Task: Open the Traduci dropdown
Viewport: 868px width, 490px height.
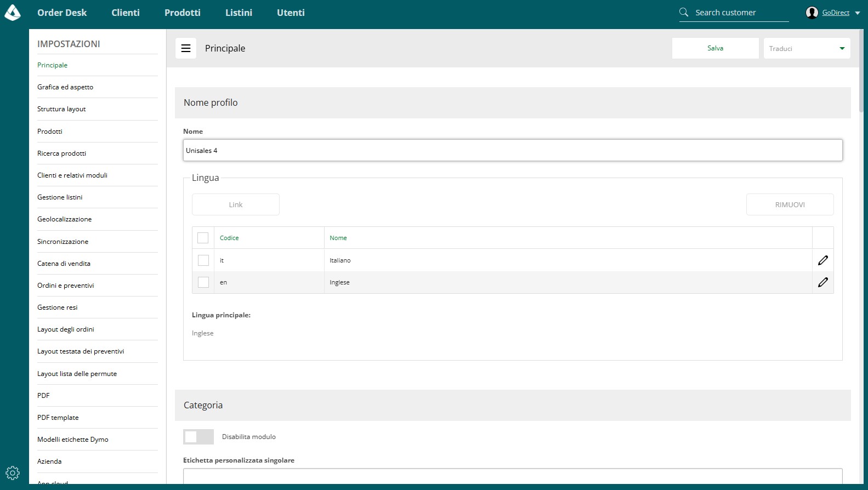Action: pyautogui.click(x=807, y=48)
